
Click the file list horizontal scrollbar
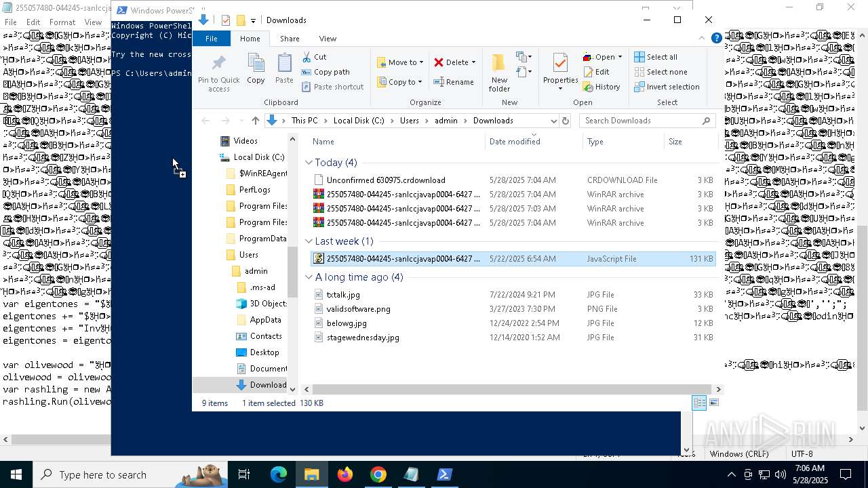511,389
